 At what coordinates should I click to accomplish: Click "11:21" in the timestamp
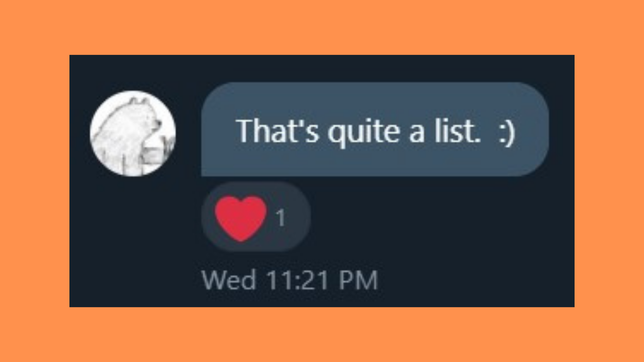pos(297,280)
